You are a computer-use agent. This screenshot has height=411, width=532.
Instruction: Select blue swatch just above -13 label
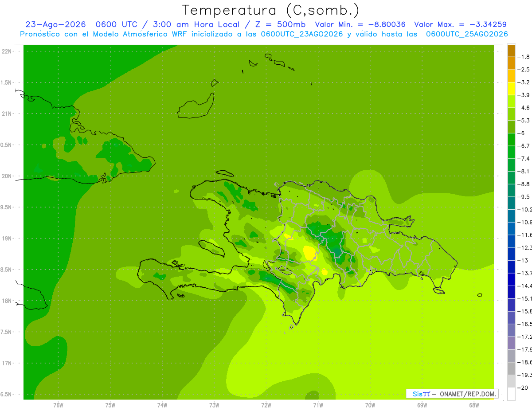coord(511,254)
